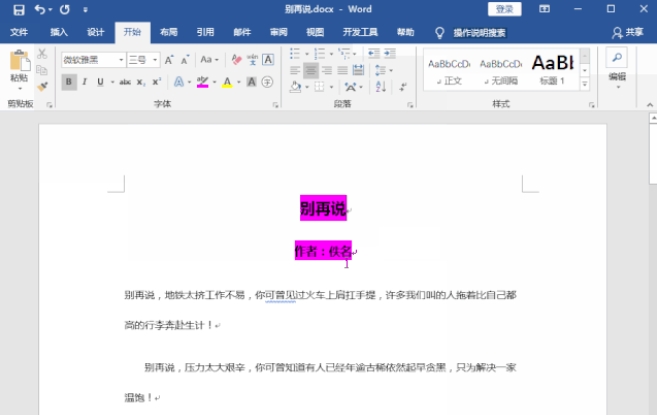Apply magenta text highlight color

pos(202,82)
